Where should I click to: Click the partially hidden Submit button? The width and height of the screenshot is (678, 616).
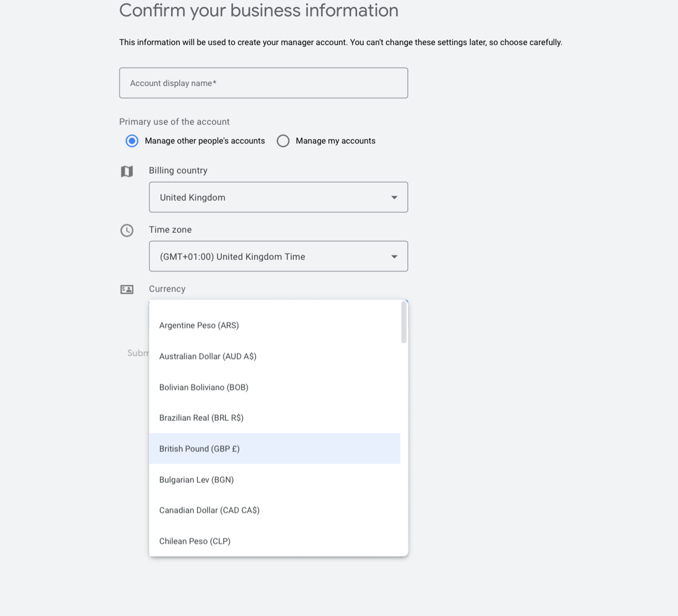coord(138,353)
